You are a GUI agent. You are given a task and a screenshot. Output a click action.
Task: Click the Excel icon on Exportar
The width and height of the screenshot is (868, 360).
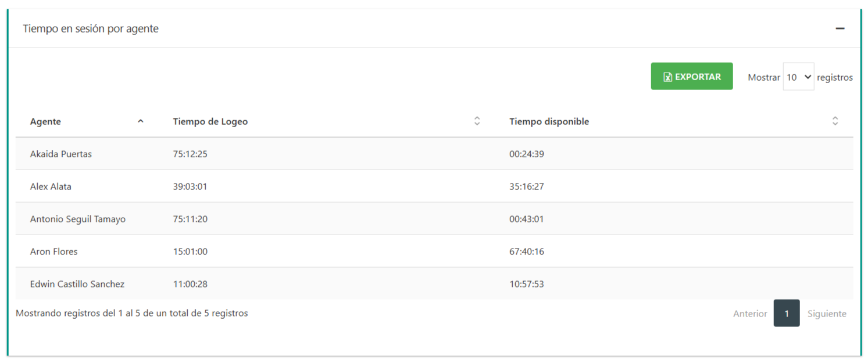tap(667, 77)
